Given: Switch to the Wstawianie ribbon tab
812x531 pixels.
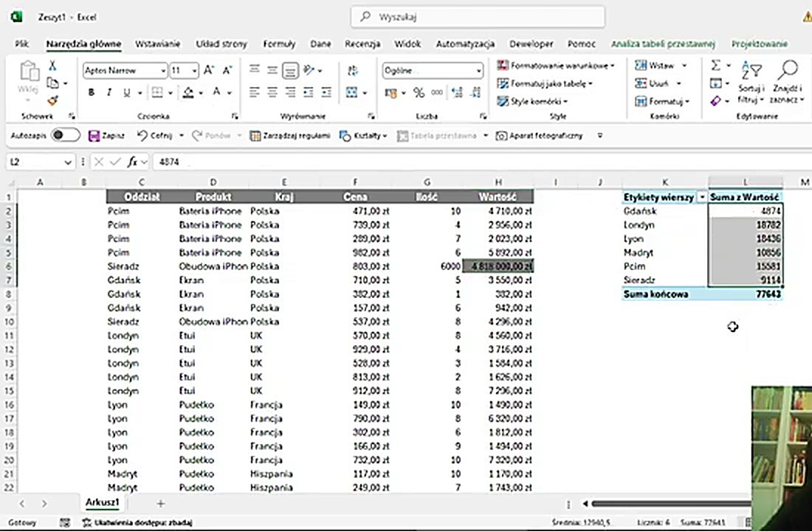Looking at the screenshot, I should coord(157,44).
